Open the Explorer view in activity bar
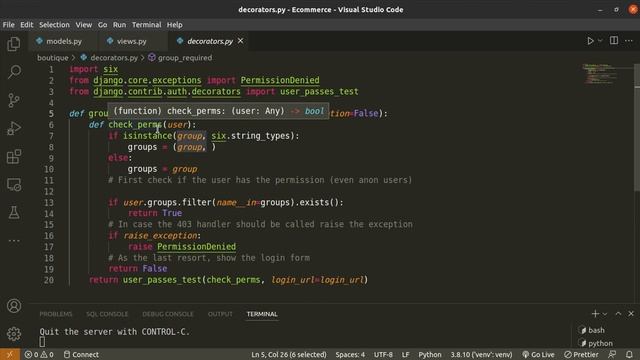This screenshot has width=640, height=360. pyautogui.click(x=14, y=44)
